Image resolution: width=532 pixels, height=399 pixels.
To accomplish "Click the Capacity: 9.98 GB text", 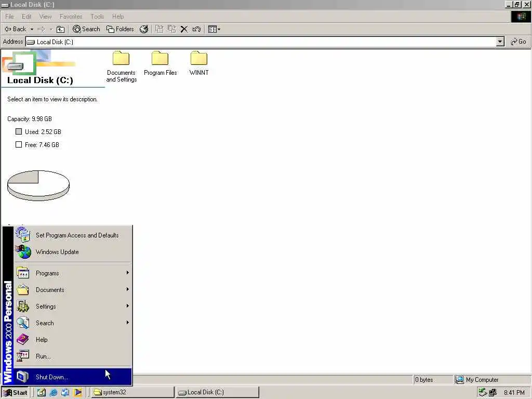I will [30, 119].
